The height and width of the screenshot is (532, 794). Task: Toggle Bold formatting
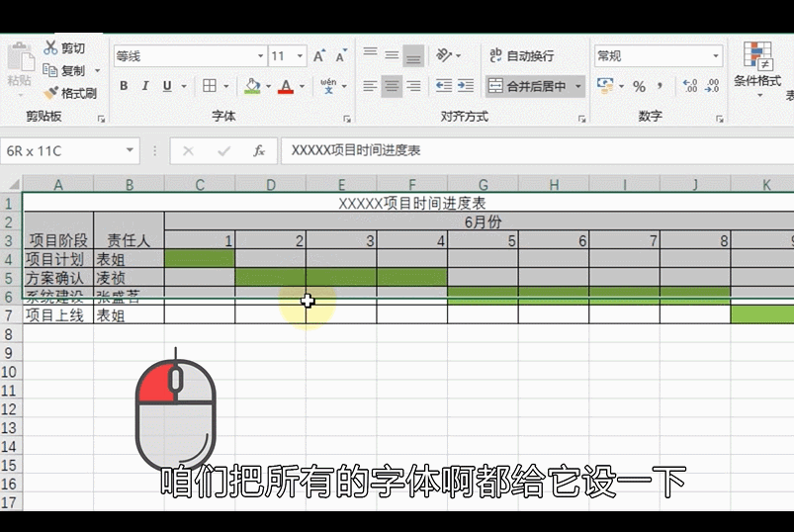click(x=124, y=86)
